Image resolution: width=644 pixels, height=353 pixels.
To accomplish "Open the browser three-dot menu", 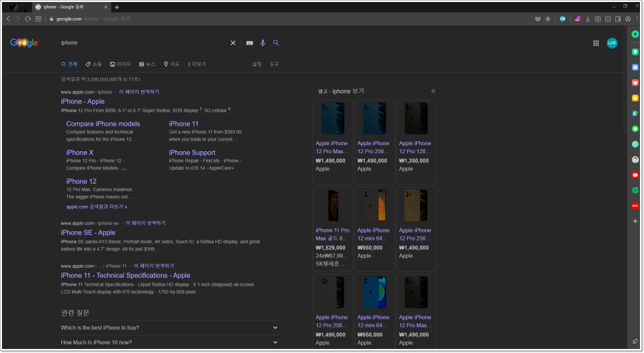I will (637, 19).
